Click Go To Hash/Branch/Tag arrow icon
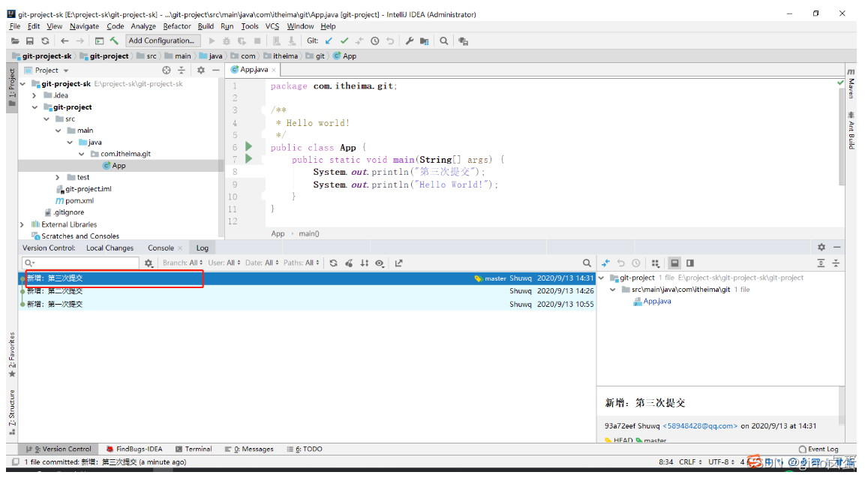 [398, 263]
